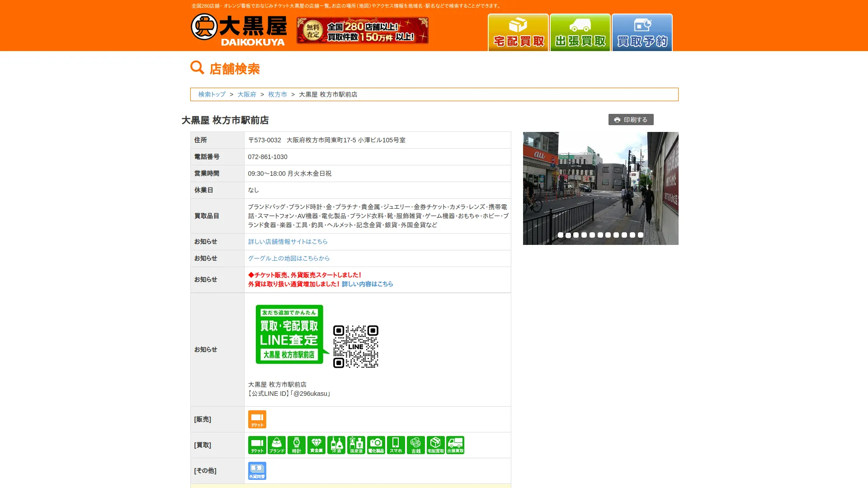Click the 時計 watch icon
The width and height of the screenshot is (868, 488).
[x=297, y=445]
